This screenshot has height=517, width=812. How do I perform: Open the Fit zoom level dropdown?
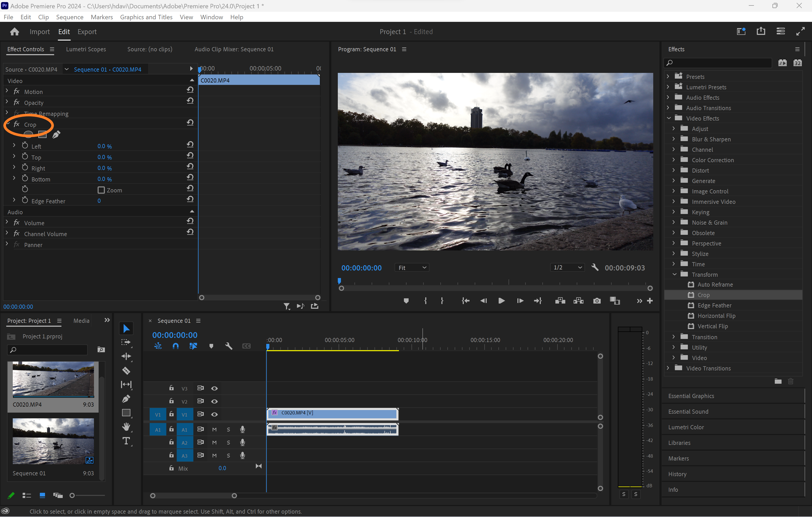click(x=412, y=267)
